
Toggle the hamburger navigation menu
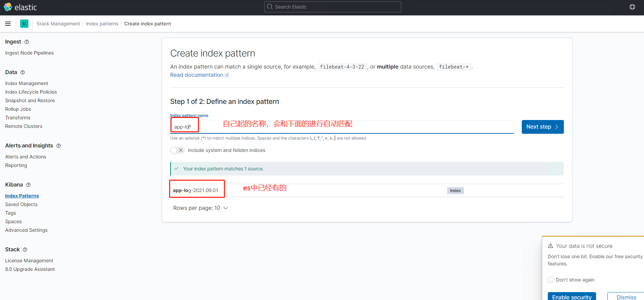pos(8,24)
